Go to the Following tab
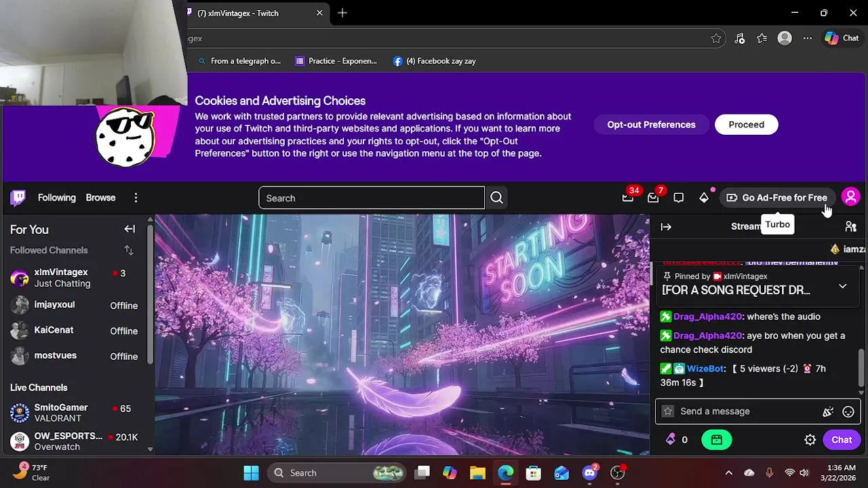The height and width of the screenshot is (488, 868). tap(57, 198)
